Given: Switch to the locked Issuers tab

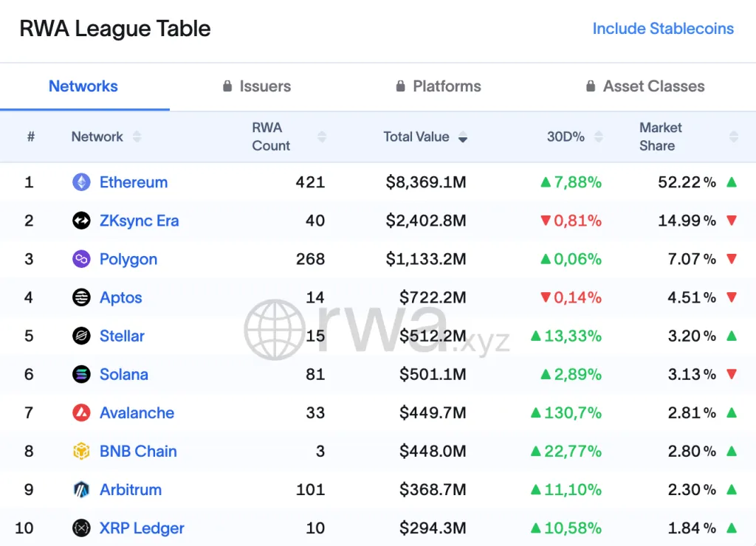Looking at the screenshot, I should point(257,86).
